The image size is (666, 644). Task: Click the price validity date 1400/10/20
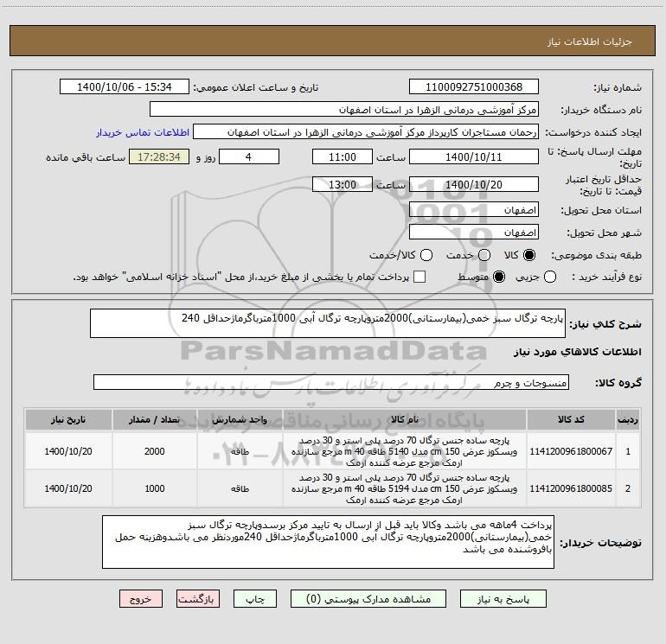474,185
